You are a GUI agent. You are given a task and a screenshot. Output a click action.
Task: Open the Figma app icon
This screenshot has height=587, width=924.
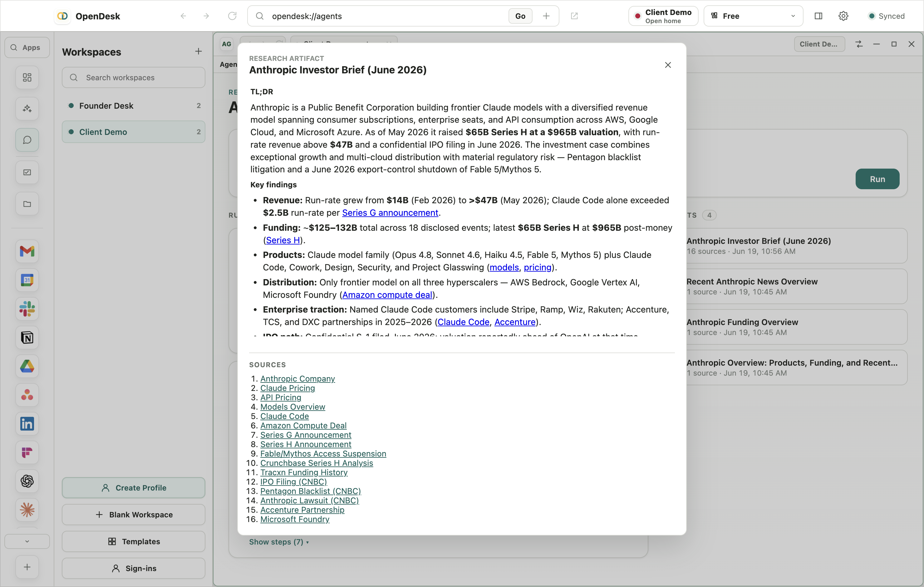[27, 453]
